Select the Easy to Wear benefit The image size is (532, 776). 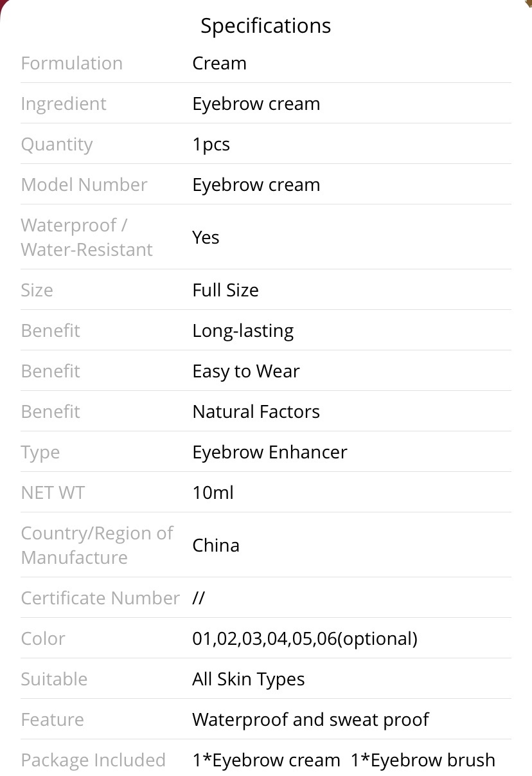point(246,371)
